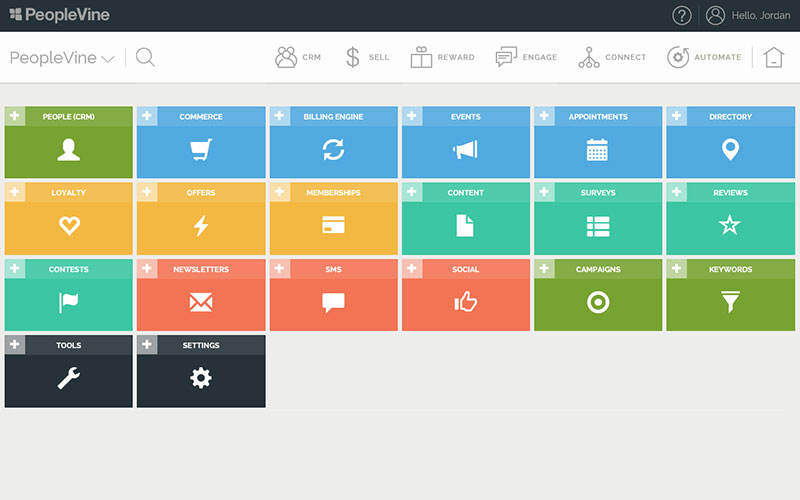Screen dimensions: 800x500
Task: Open the Engage menu
Action: click(526, 57)
